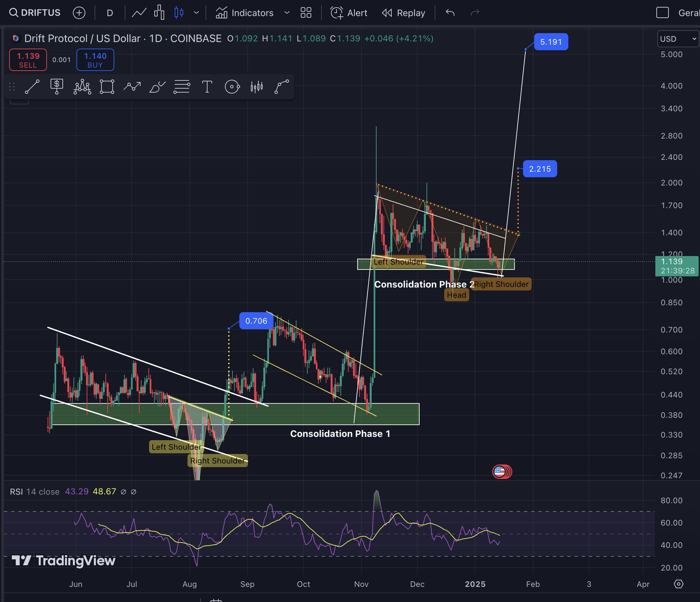Click the Head label on chart
This screenshot has height=602, width=700.
(456, 295)
